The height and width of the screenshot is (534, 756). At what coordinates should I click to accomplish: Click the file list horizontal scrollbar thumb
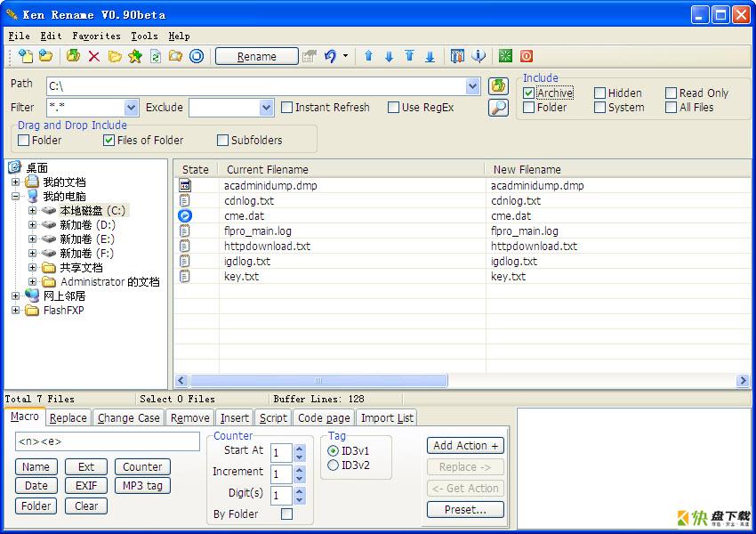pos(318,381)
